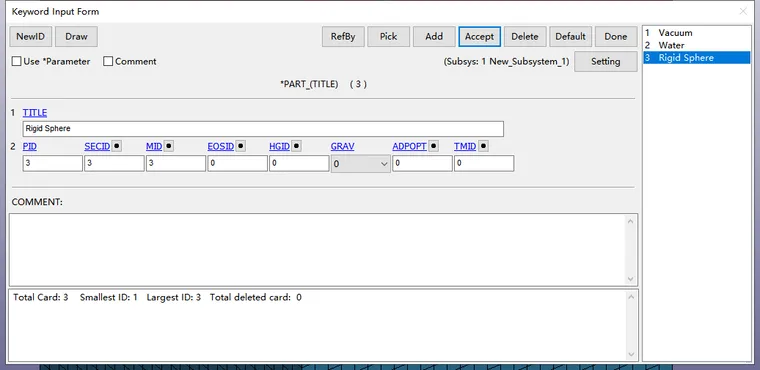Screen dimensions: 760x370
Task: Select Vacuum in the part list
Action: point(697,33)
